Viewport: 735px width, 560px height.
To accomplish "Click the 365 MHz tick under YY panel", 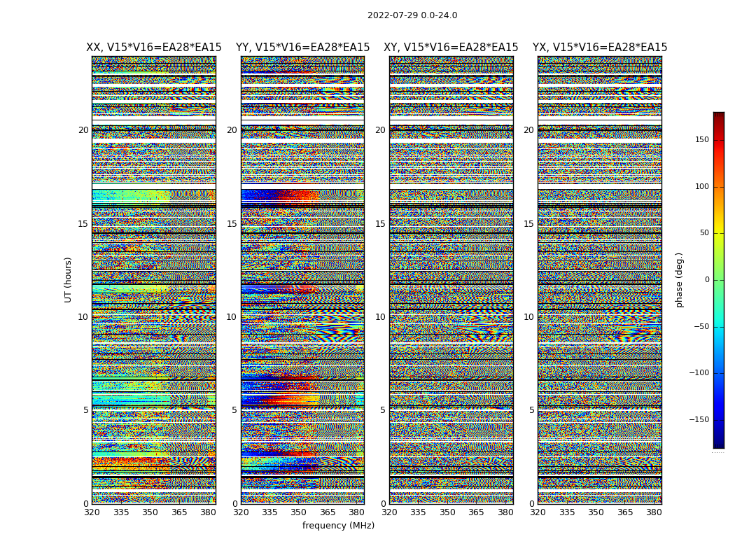I will tap(328, 512).
